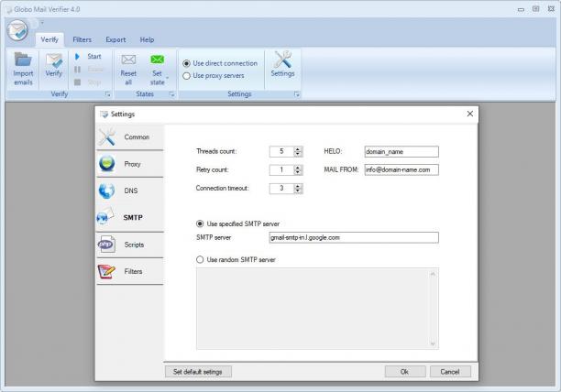Open the DNS settings page label

tap(131, 191)
